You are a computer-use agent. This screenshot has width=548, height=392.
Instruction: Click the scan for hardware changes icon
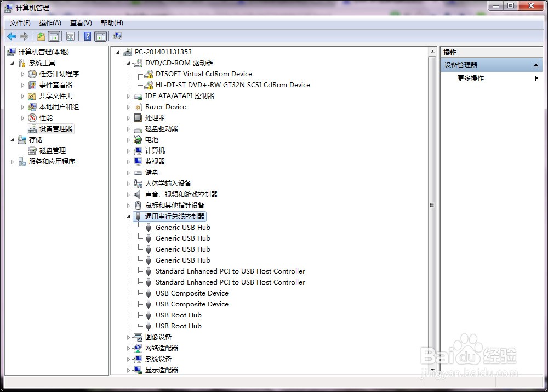coord(117,37)
